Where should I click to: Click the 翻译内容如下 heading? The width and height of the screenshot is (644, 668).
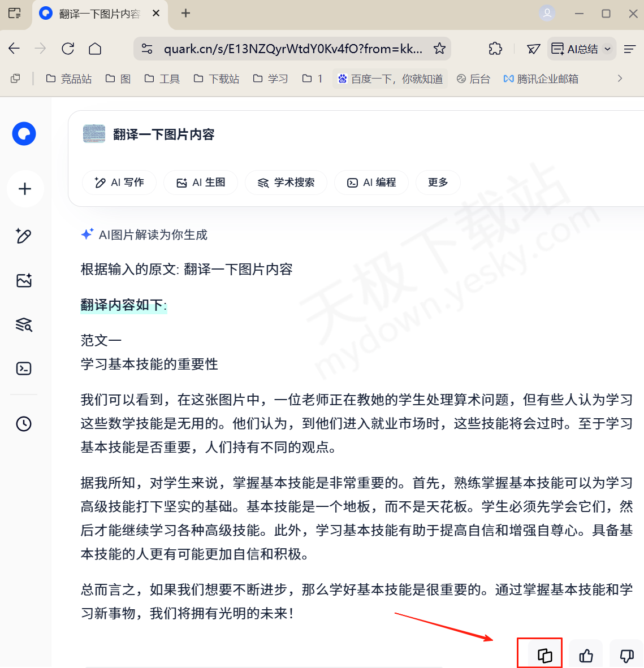124,305
